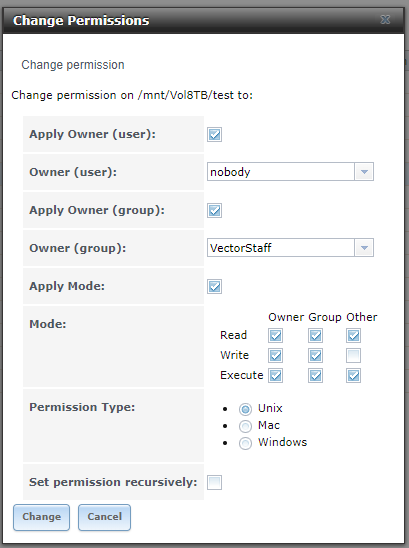Image resolution: width=409 pixels, height=548 pixels.
Task: Expand the Owner (group) dropdown arrow
Action: click(364, 248)
